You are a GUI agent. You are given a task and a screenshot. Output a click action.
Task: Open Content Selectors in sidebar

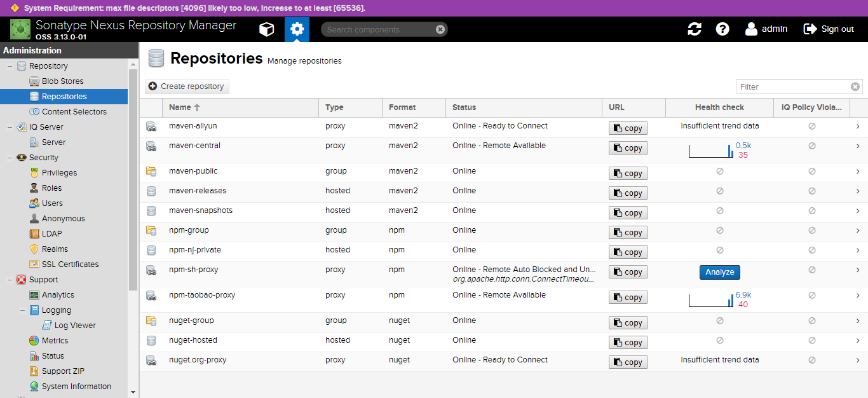click(74, 112)
